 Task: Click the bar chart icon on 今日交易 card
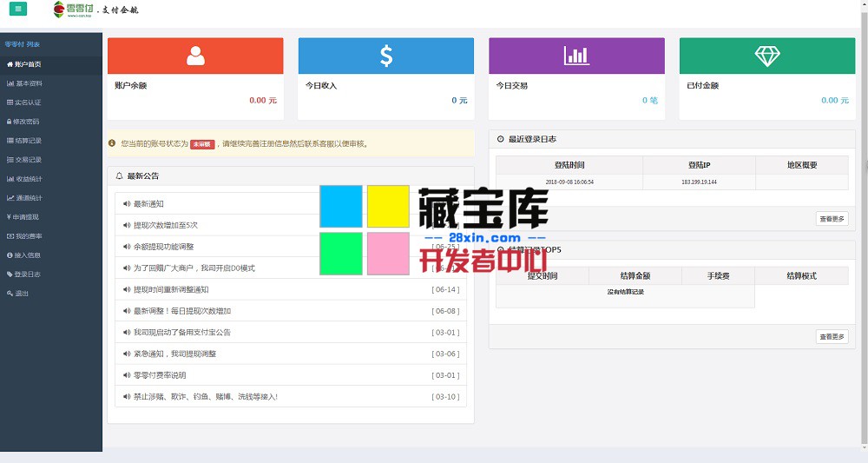click(x=576, y=56)
